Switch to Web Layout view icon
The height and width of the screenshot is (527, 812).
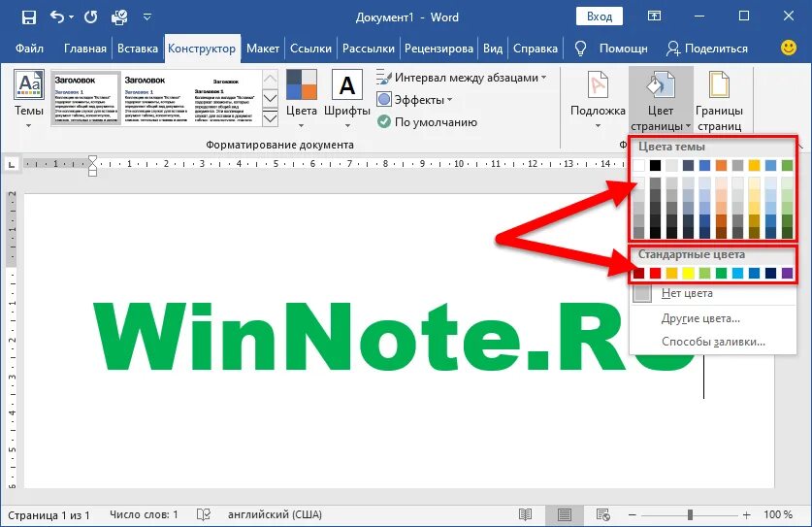click(602, 514)
